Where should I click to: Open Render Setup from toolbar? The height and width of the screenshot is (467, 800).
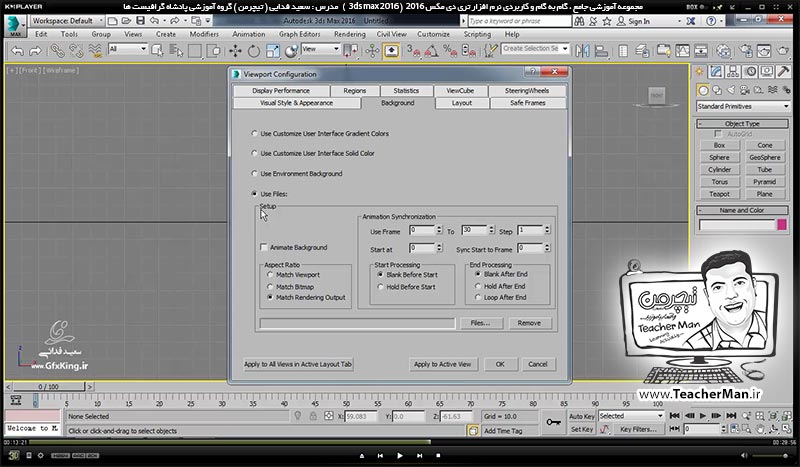click(x=745, y=50)
